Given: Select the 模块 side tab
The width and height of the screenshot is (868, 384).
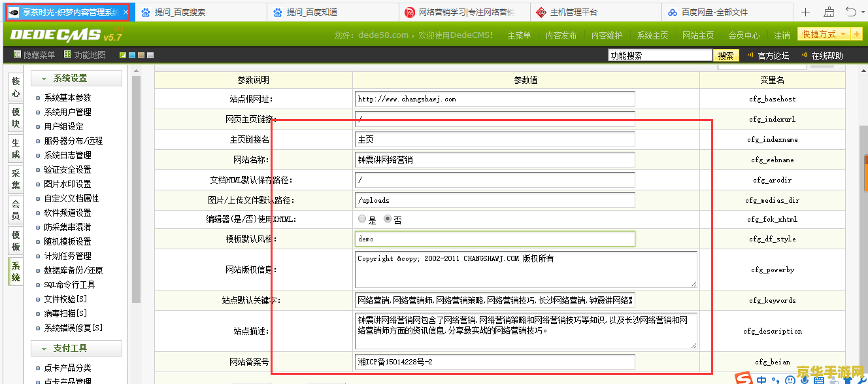Looking at the screenshot, I should (x=16, y=118).
